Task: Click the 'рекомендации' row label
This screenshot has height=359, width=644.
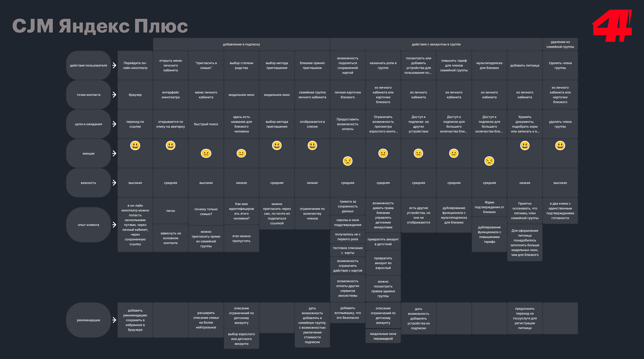Action: pos(89,320)
